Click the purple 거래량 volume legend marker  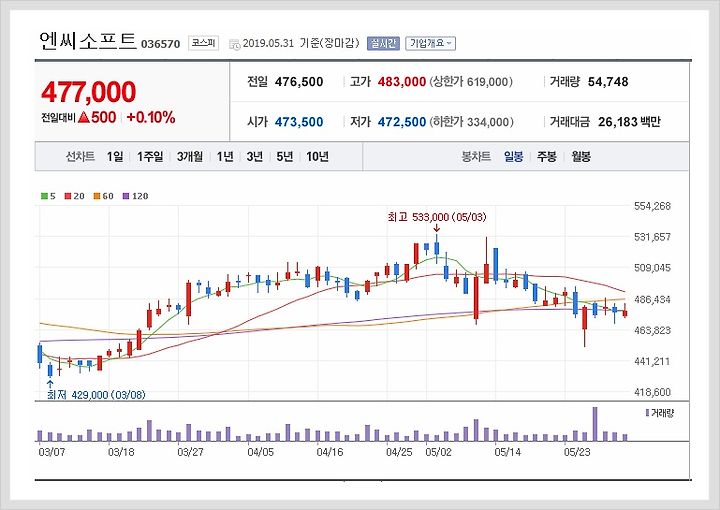(647, 413)
